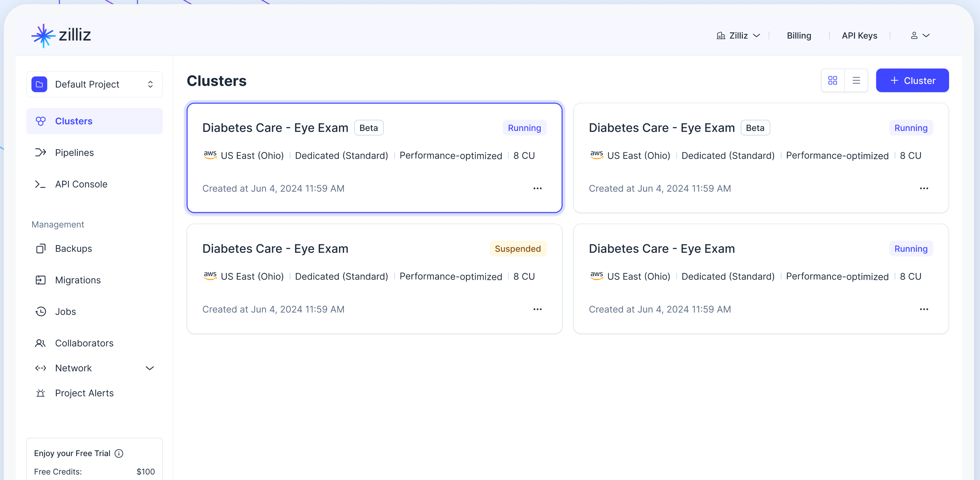The width and height of the screenshot is (980, 480).
Task: Click the Migrations icon
Action: pyautogui.click(x=41, y=280)
